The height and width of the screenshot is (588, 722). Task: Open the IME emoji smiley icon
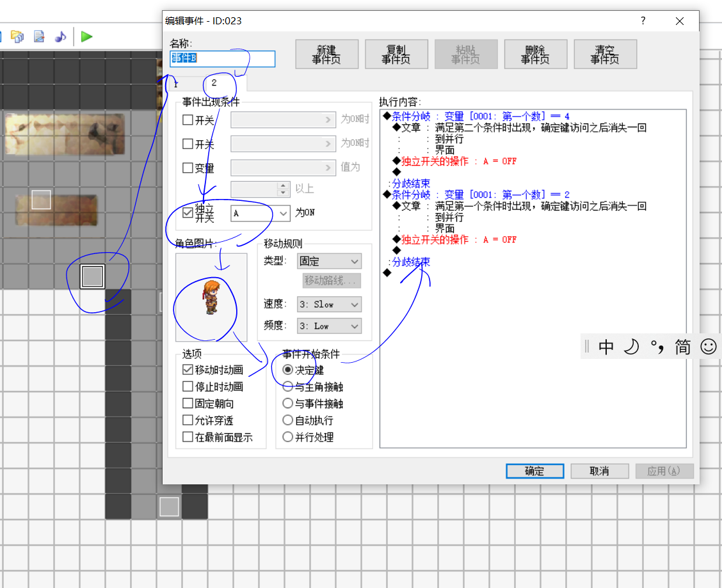709,347
